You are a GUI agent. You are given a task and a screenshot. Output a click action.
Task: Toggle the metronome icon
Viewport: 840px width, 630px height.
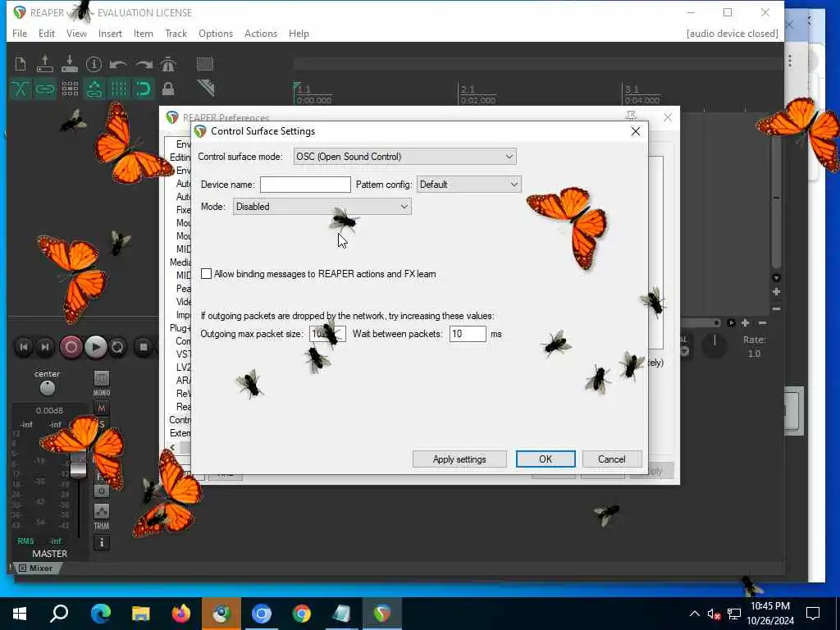pyautogui.click(x=168, y=64)
